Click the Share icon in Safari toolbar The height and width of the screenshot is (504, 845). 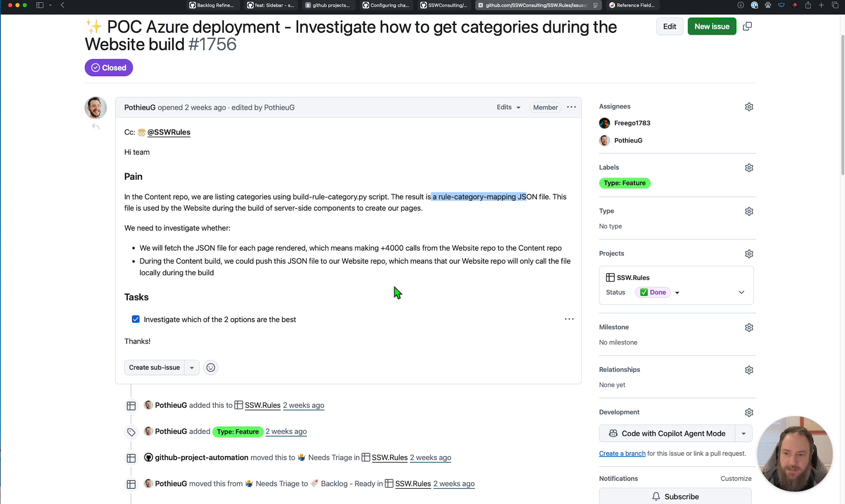(x=808, y=5)
